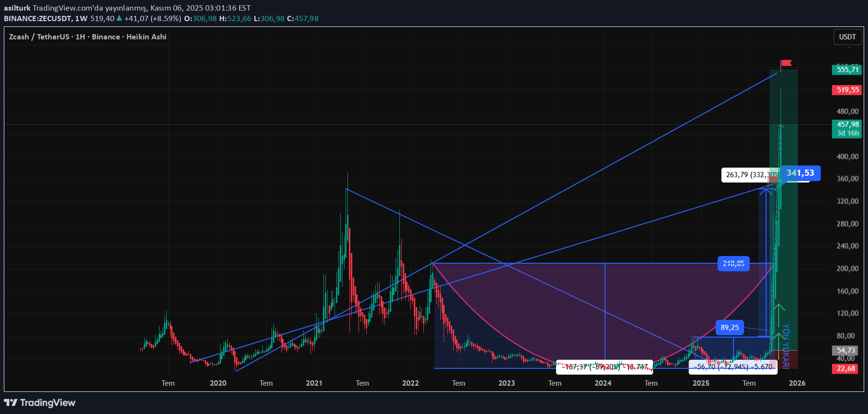
Task: Select the red 22,68 stop price label
Action: coord(845,369)
